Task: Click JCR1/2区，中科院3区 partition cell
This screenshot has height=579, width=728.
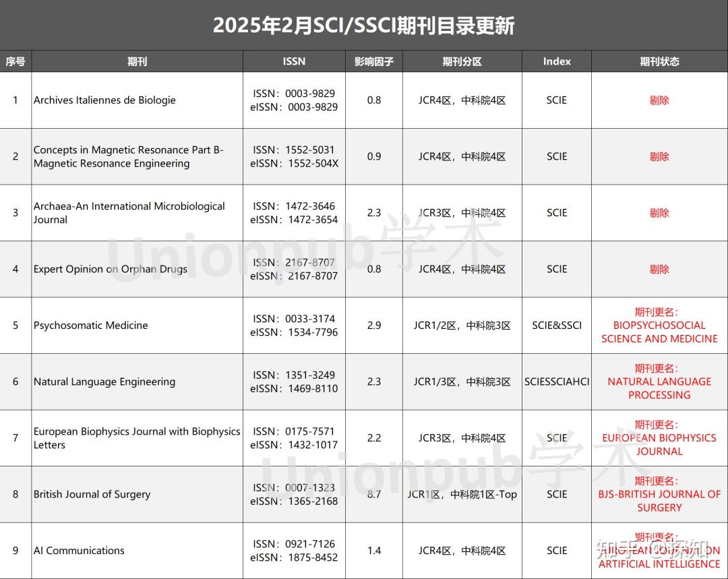Action: (462, 326)
